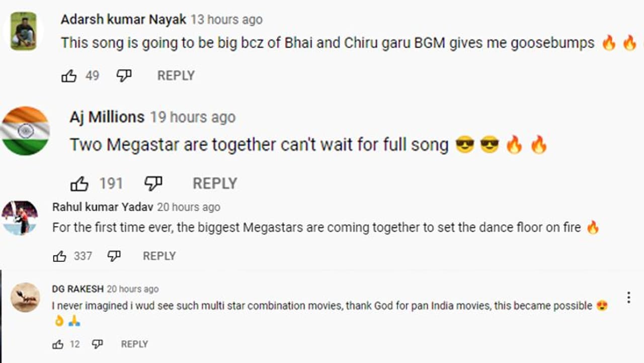Dislike Aj Millions' comment
Viewport: 644px width, 363px height.
(153, 184)
